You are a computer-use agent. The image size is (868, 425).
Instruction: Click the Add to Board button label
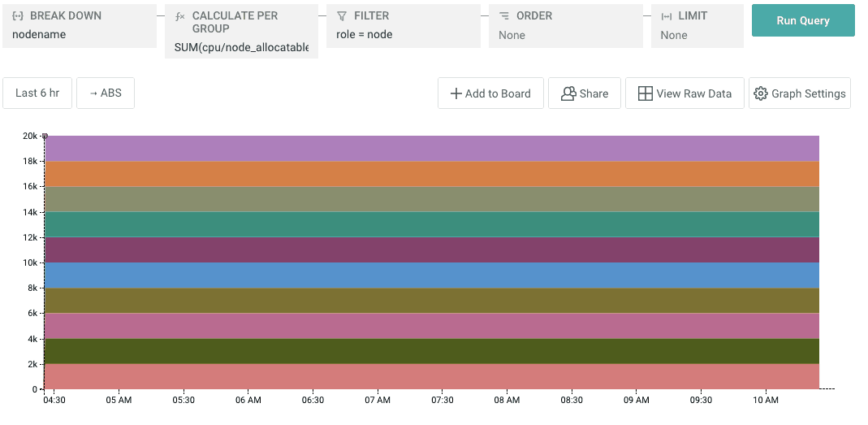click(x=497, y=93)
